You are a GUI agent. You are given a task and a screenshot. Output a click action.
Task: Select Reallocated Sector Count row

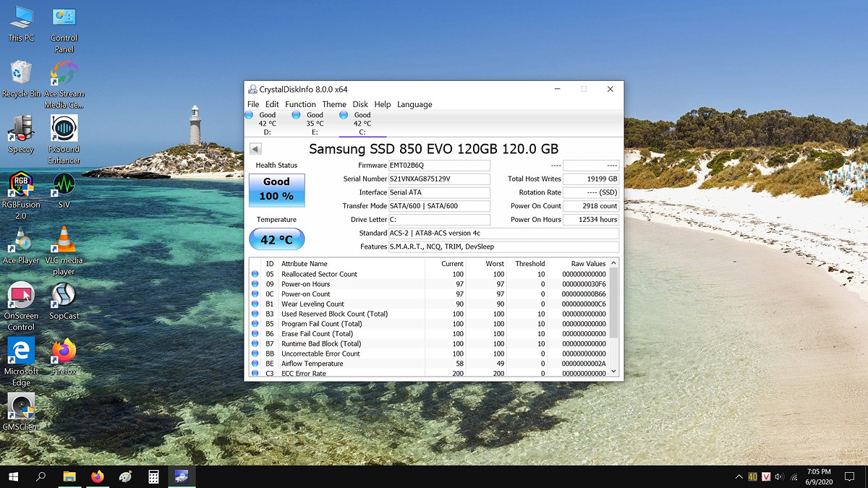pyautogui.click(x=429, y=274)
